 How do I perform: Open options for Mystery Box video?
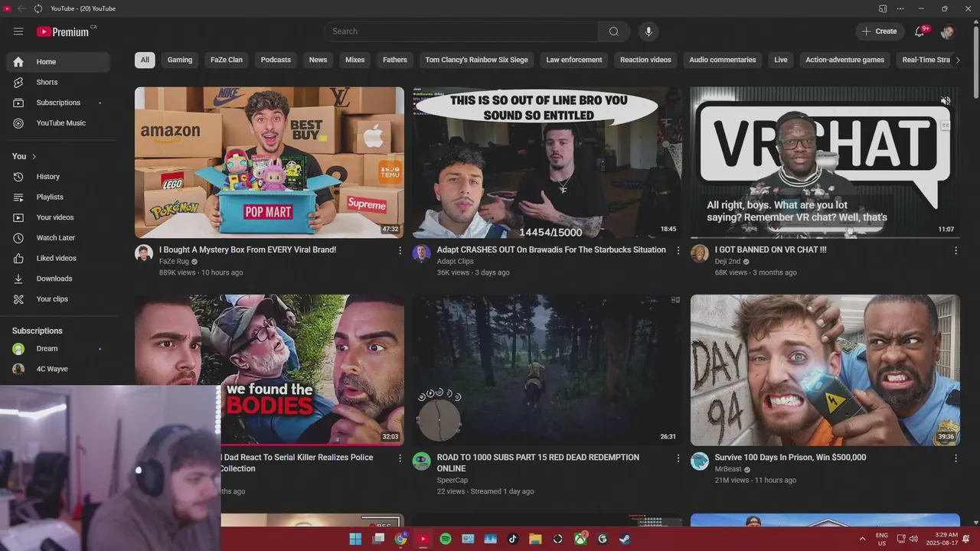point(400,250)
